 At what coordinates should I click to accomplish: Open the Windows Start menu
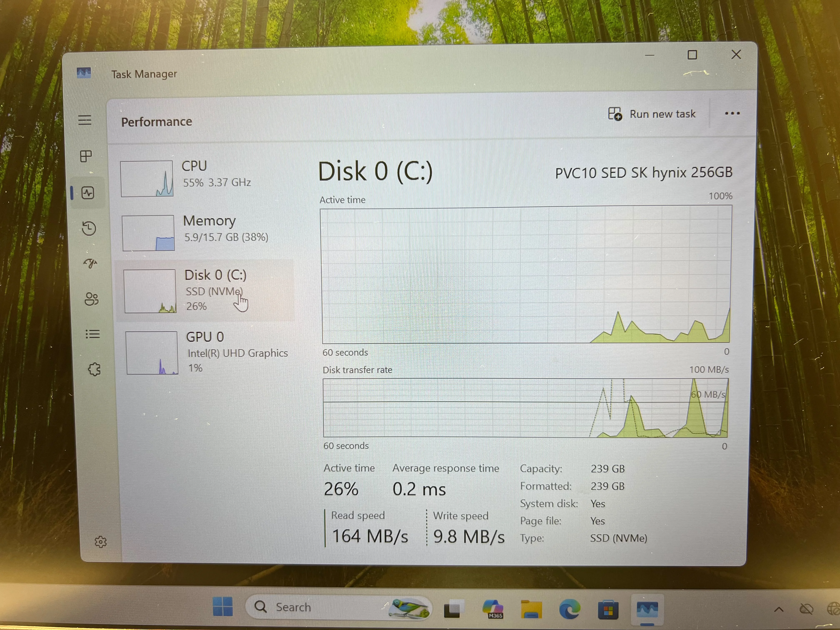click(x=222, y=606)
